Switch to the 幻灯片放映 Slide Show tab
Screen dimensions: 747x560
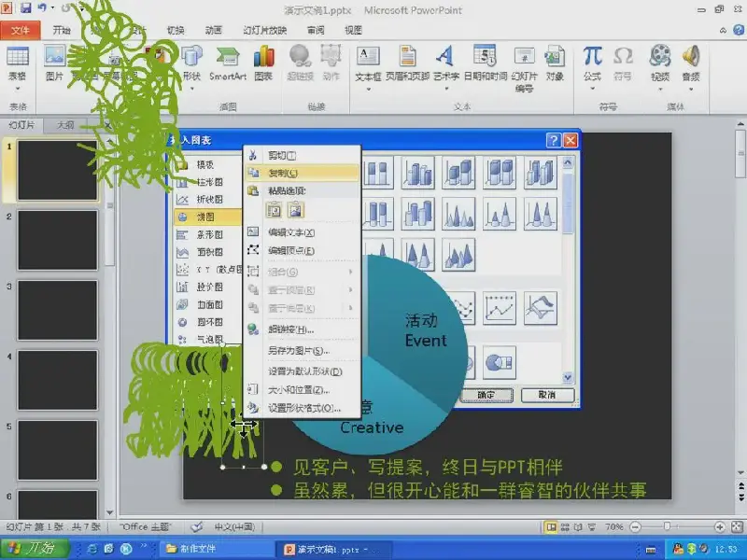(x=265, y=31)
